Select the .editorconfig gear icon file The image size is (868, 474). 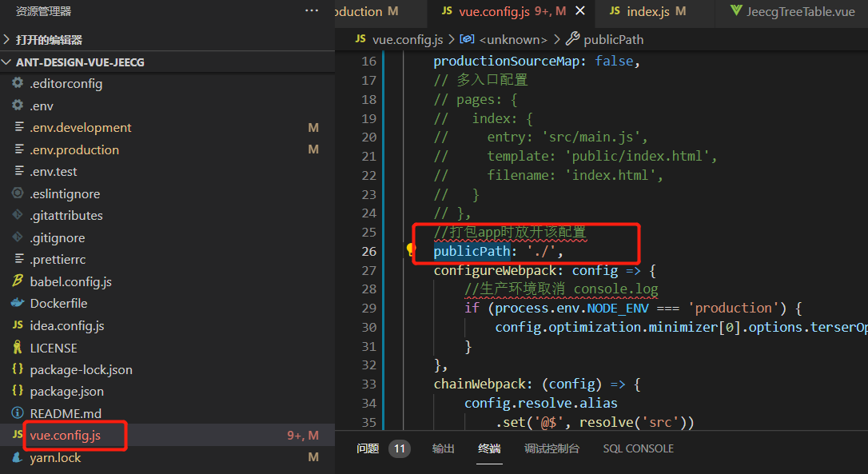66,84
